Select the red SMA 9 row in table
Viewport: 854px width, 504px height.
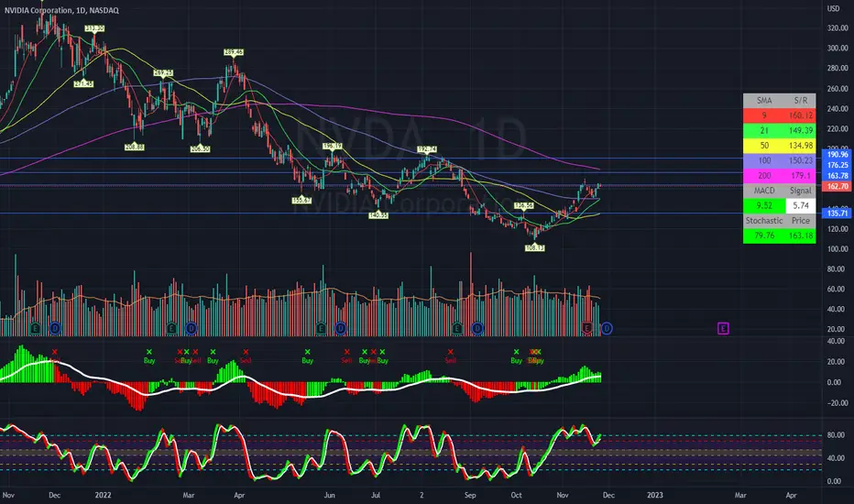[780, 115]
